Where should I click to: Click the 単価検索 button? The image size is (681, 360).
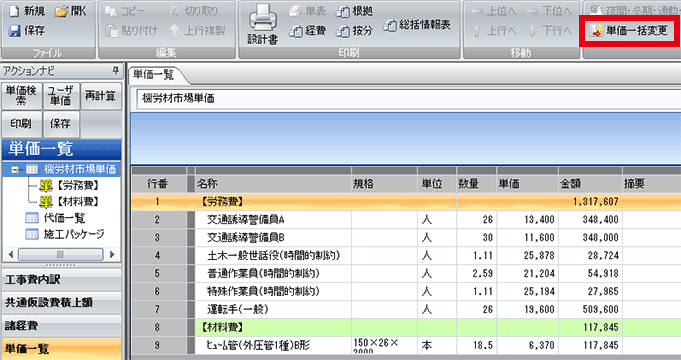point(22,96)
